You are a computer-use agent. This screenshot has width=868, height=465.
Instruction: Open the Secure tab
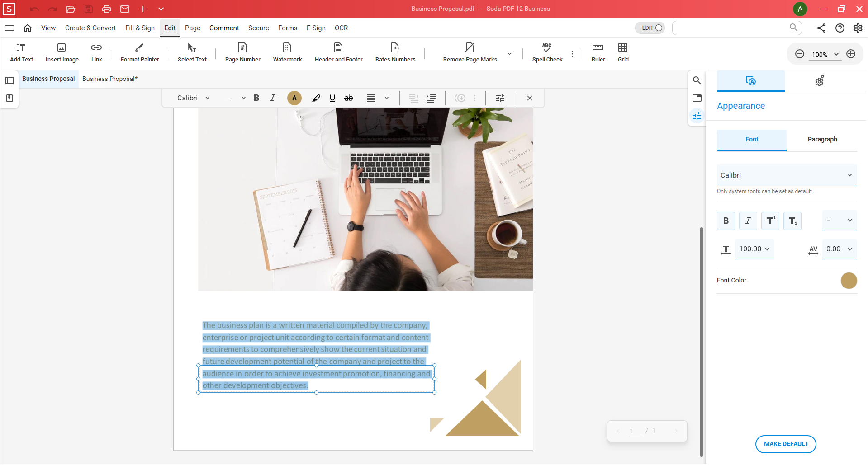(258, 28)
